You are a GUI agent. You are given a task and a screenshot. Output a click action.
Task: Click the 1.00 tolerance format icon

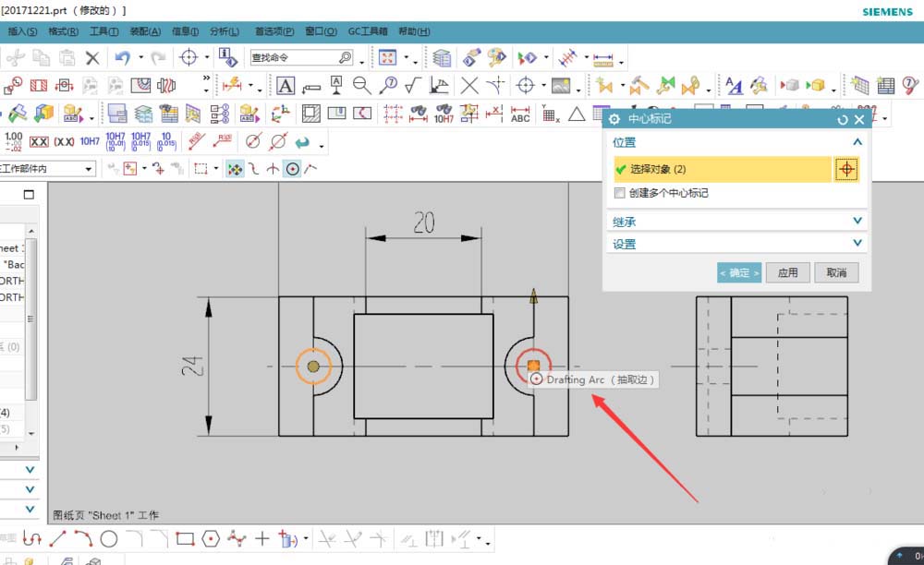(x=13, y=141)
